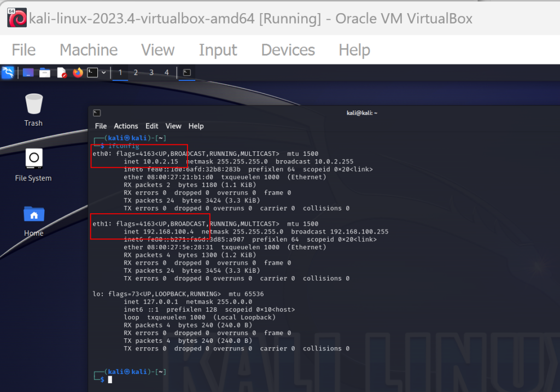This screenshot has height=392, width=560.
Task: Click 'RX packets 4 bytes 240' line
Action: [188, 325]
